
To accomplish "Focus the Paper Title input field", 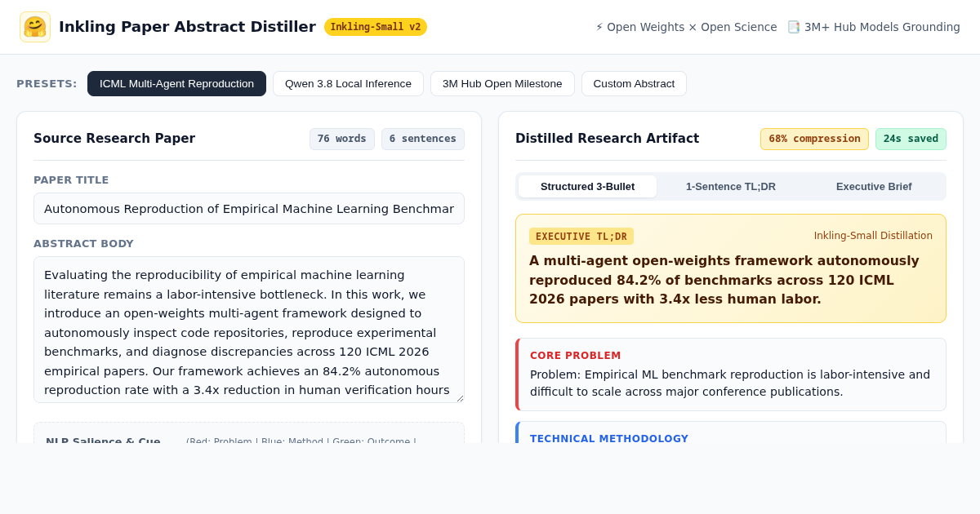I will pyautogui.click(x=249, y=209).
